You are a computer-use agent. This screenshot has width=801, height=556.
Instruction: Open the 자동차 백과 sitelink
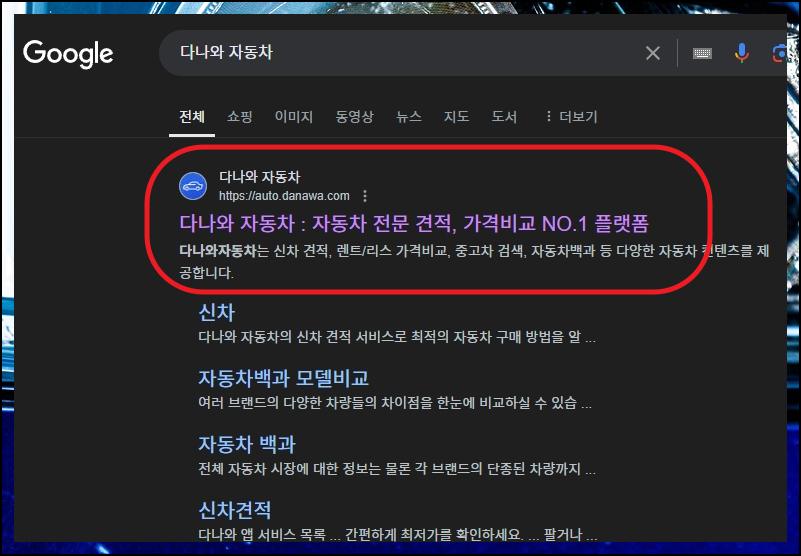pyautogui.click(x=247, y=444)
